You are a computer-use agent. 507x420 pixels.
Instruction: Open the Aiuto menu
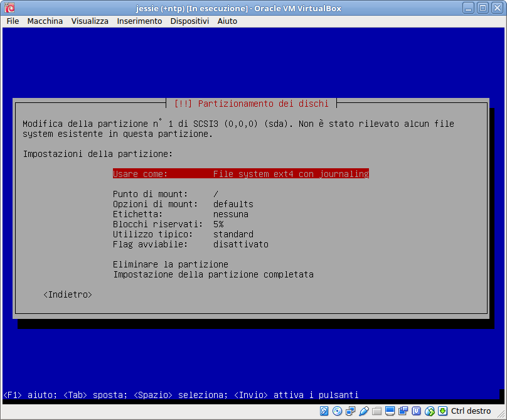(x=227, y=21)
